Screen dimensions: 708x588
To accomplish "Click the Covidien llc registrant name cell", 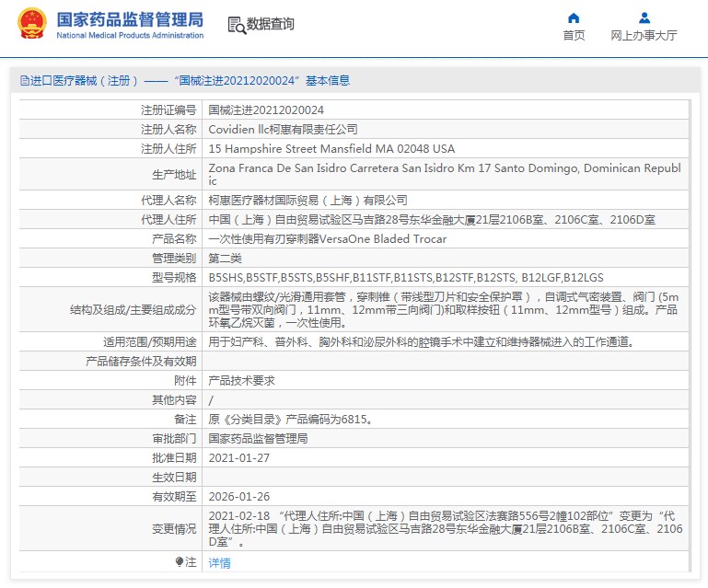I will coord(283,129).
